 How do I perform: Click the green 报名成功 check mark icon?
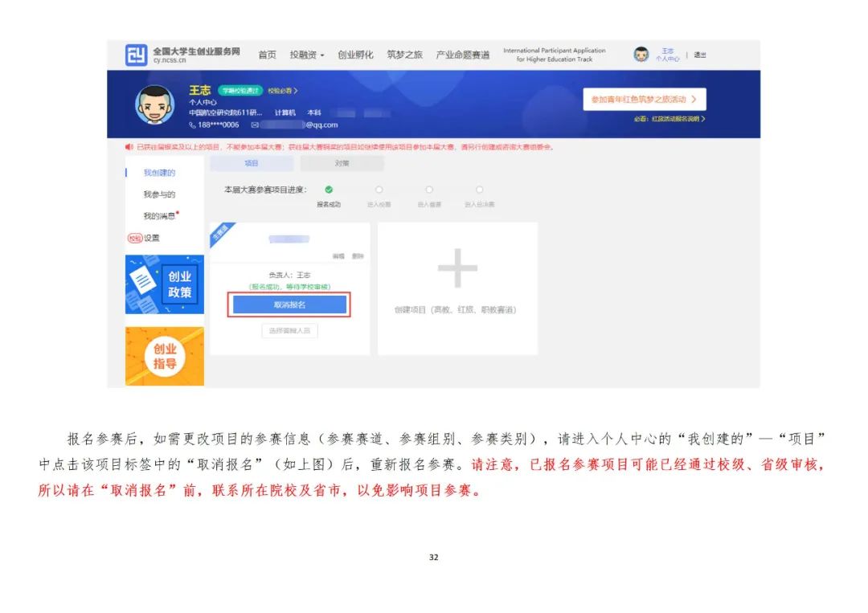click(x=329, y=190)
